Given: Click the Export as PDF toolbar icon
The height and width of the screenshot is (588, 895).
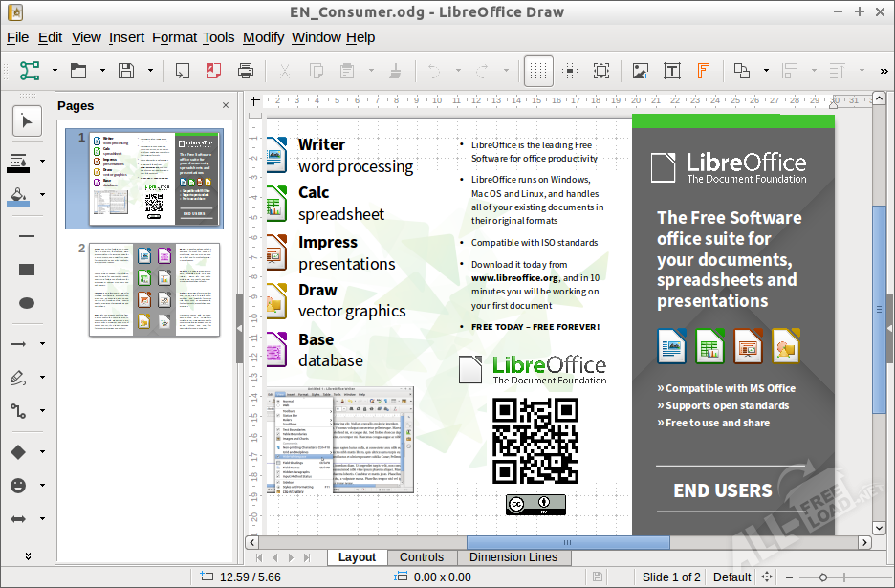Looking at the screenshot, I should [x=212, y=71].
